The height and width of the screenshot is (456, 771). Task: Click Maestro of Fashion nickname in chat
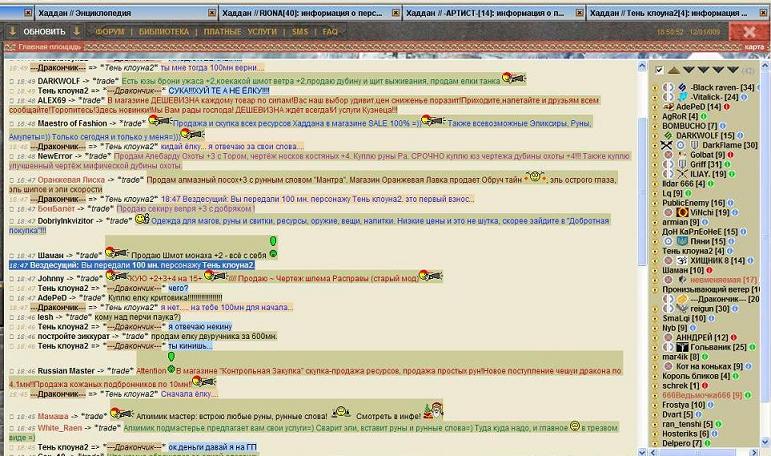(72, 123)
